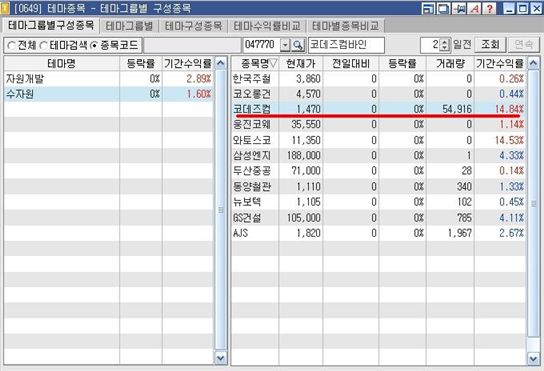Screen dimensions: 544x371
Task: Click down arrow of theme list scrollbar
Action: pyautogui.click(x=221, y=357)
